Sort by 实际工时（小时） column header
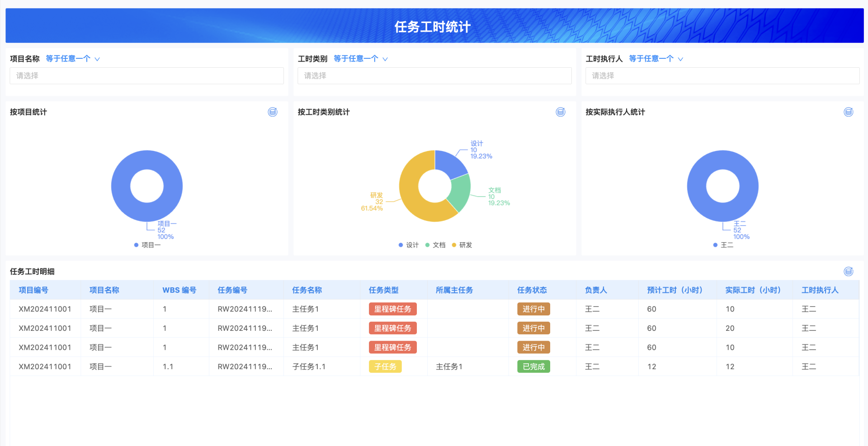Image resolution: width=868 pixels, height=446 pixels. coord(753,290)
